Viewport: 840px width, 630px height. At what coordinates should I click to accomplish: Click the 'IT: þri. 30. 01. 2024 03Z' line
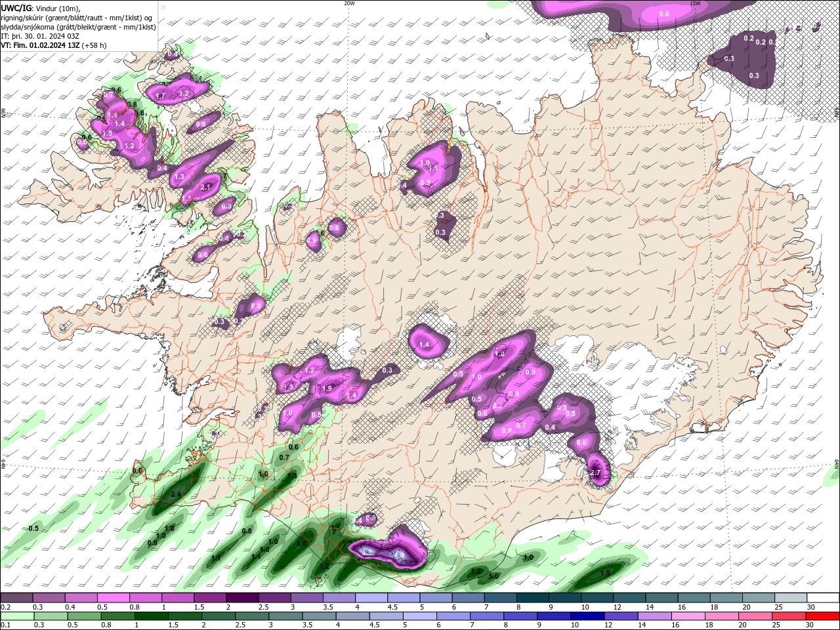point(41,36)
